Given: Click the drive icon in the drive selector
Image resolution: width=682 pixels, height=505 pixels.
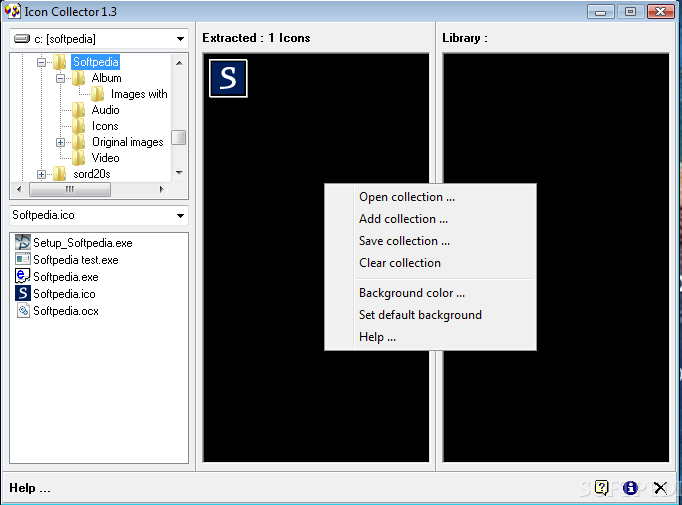Looking at the screenshot, I should tap(22, 39).
